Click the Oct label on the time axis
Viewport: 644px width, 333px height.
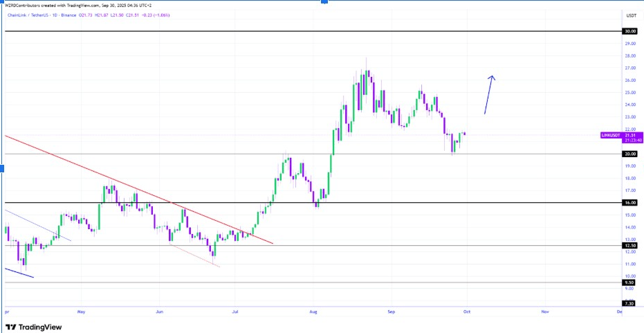pyautogui.click(x=467, y=312)
